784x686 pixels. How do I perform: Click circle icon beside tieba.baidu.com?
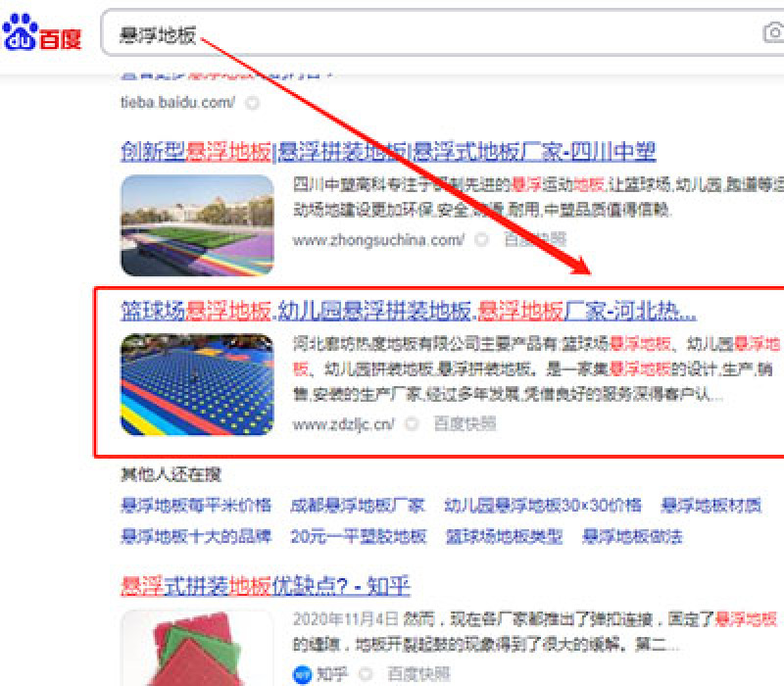(x=252, y=103)
